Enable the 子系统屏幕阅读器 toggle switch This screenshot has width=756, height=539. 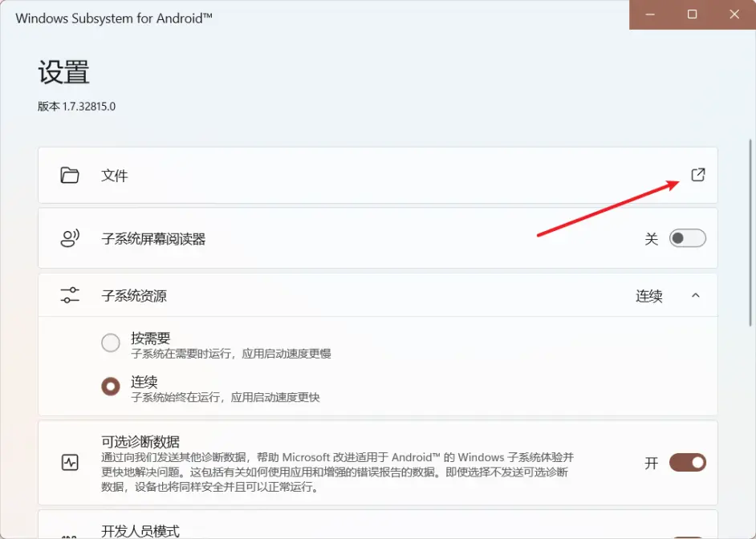tap(687, 238)
